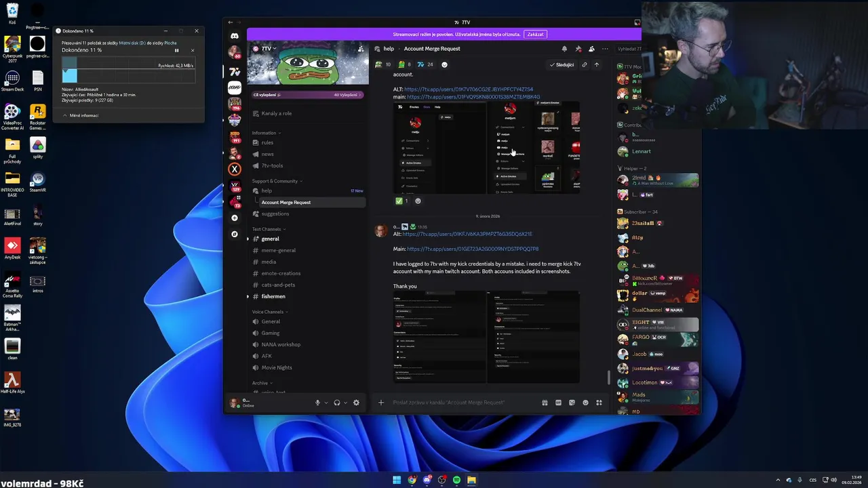This screenshot has width=868, height=488.
Task: Click the plus attach button in message bar
Action: (381, 403)
